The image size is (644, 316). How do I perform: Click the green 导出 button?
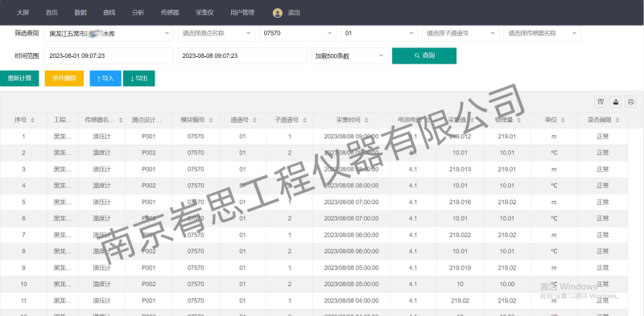click(x=138, y=78)
